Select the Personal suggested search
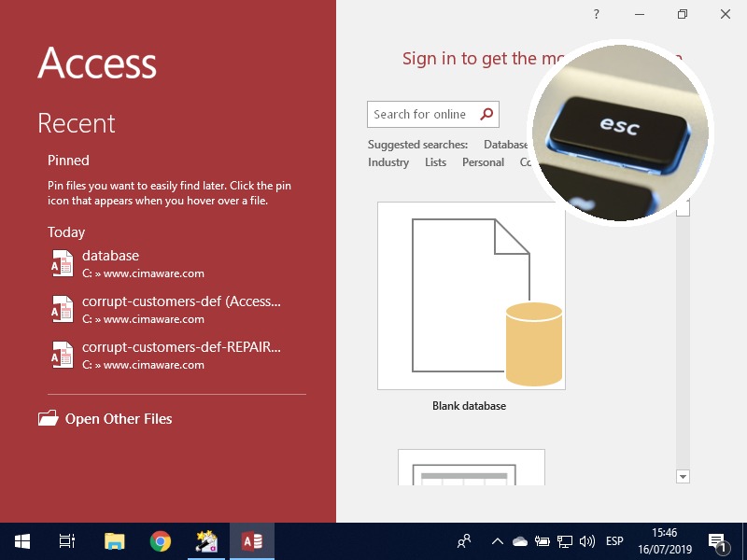 (483, 162)
